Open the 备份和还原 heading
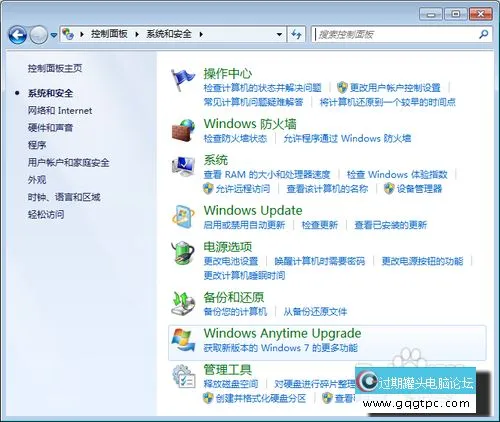Viewport: 500px width, 422px height. pos(234,297)
